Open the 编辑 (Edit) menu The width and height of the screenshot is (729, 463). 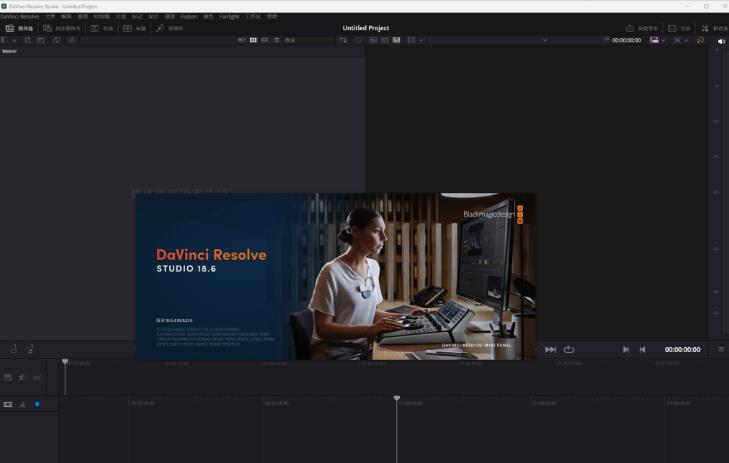66,16
